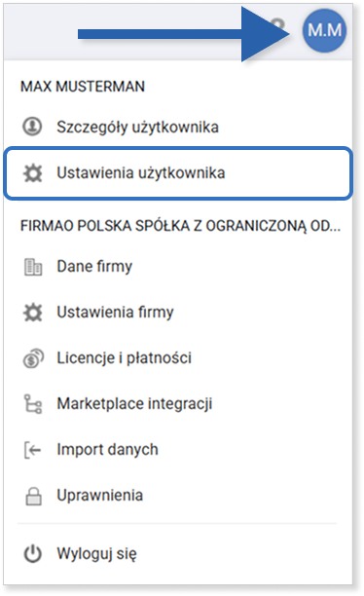Click the padlock icon for Uprawnienia
Viewport: 364px width, 596px height.
[x=33, y=496]
